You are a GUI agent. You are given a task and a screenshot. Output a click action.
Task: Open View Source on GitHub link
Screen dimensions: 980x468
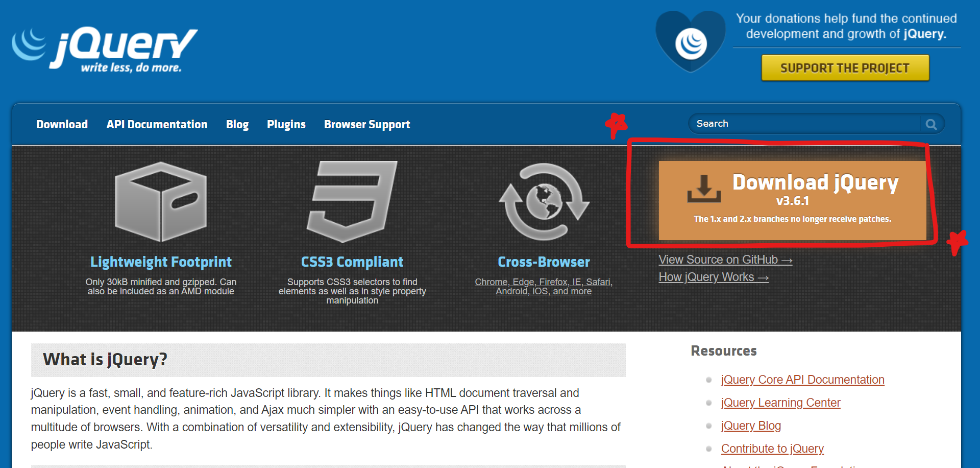(725, 260)
